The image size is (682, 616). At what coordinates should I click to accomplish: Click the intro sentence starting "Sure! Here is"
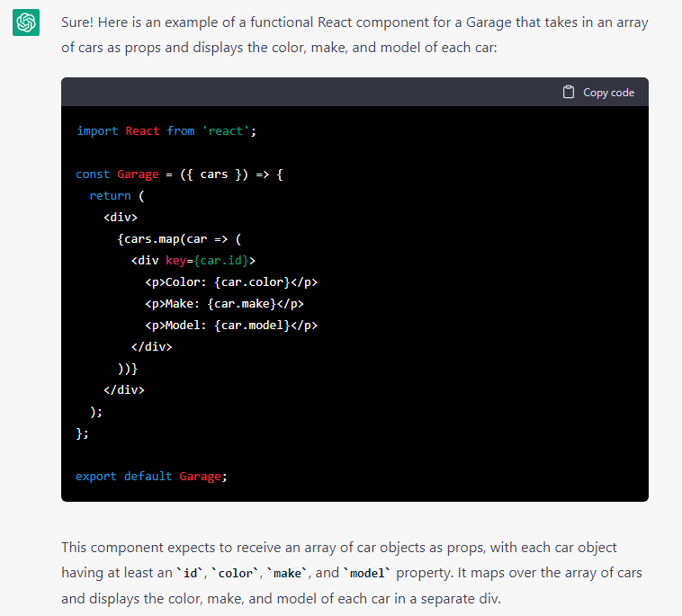tap(354, 35)
